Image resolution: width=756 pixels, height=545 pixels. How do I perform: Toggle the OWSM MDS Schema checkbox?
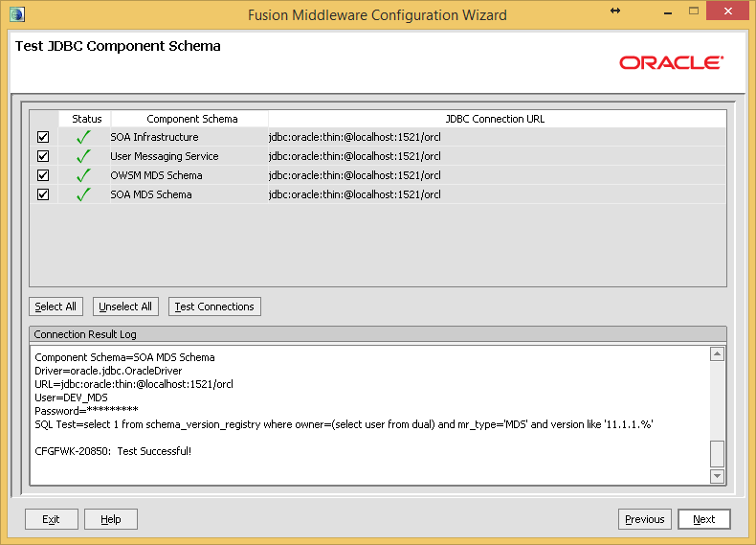pyautogui.click(x=43, y=175)
